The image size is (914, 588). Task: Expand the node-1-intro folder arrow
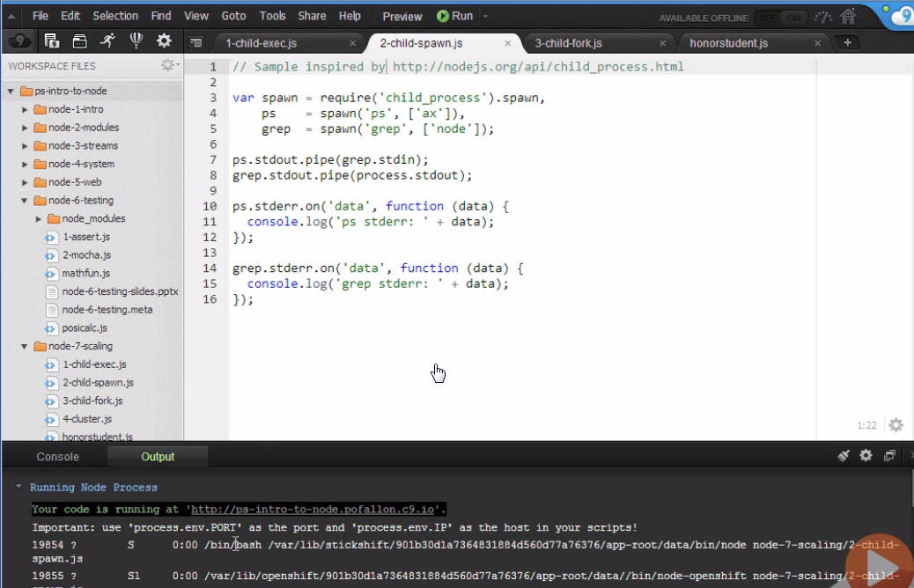click(x=25, y=109)
